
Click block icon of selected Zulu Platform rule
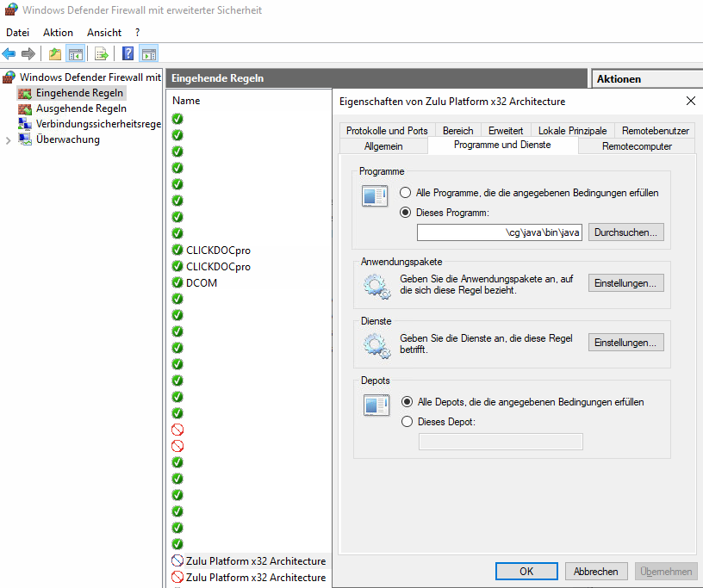[x=177, y=560]
